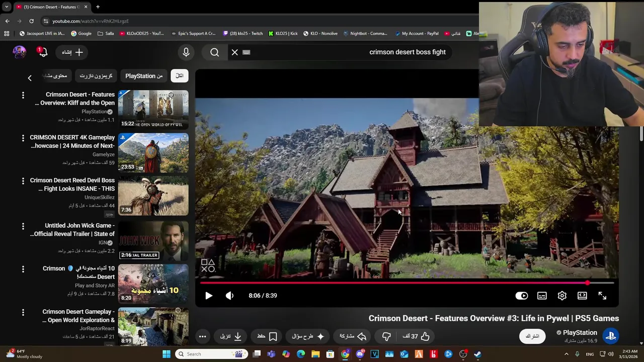Open the Salla bookmarks folder
Screen dimensions: 644x362
(x=106, y=34)
